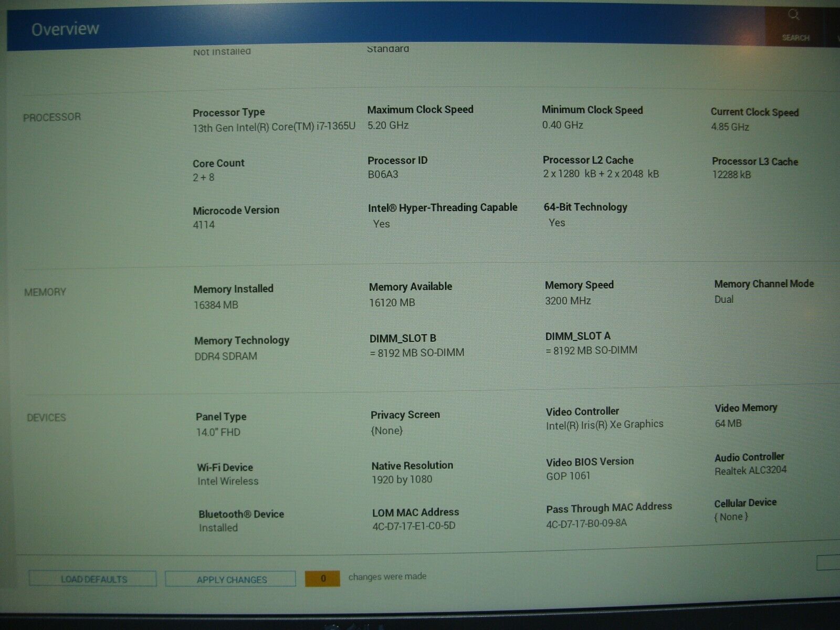
Task: Select the DIMM_SLOT A label
Action: [x=577, y=336]
